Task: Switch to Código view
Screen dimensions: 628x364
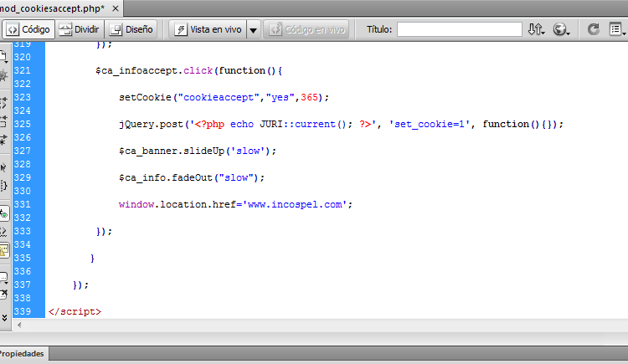Action: (x=28, y=29)
